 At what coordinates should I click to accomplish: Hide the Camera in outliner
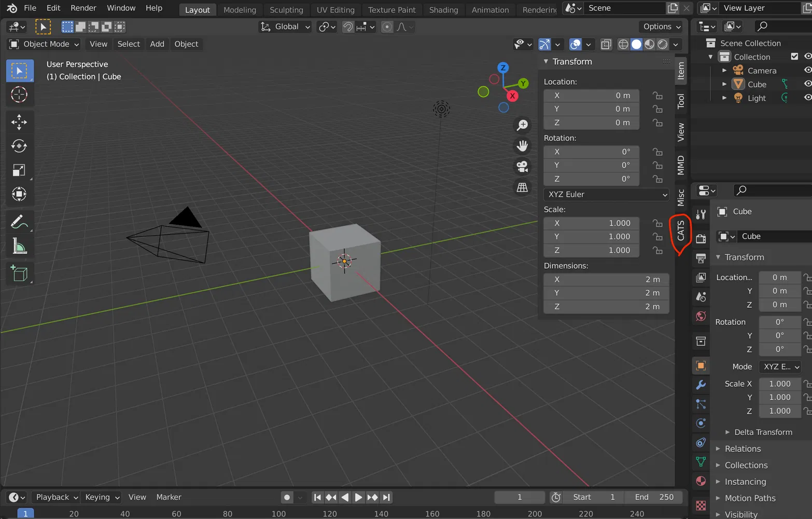pos(807,70)
